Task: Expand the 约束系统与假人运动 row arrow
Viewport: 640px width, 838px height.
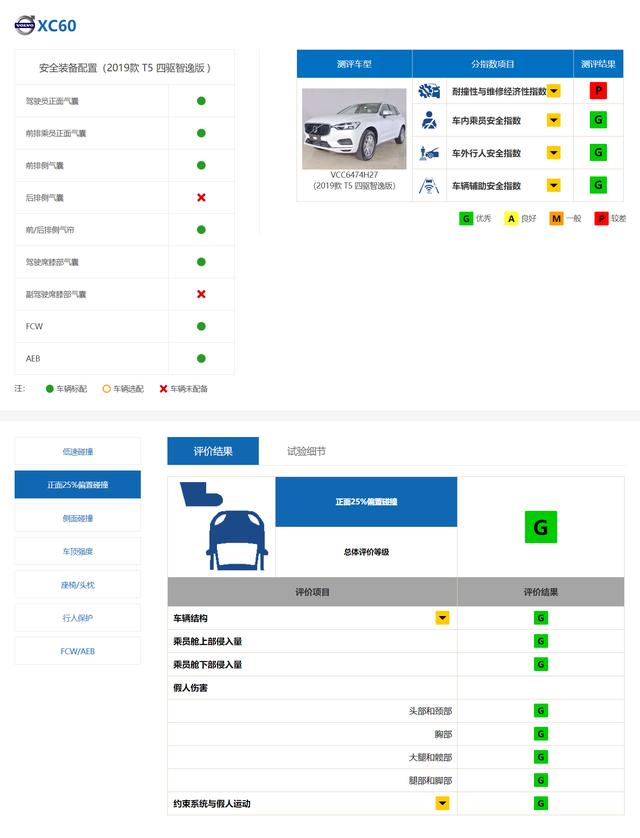Action: (x=442, y=803)
